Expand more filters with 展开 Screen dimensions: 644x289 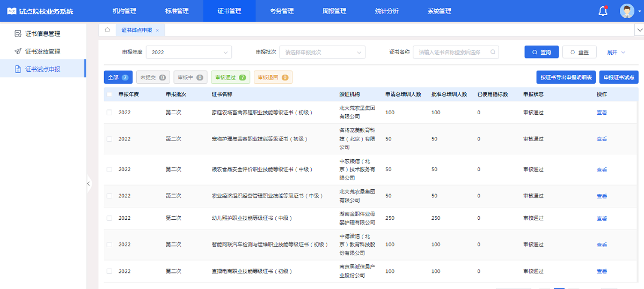(616, 53)
